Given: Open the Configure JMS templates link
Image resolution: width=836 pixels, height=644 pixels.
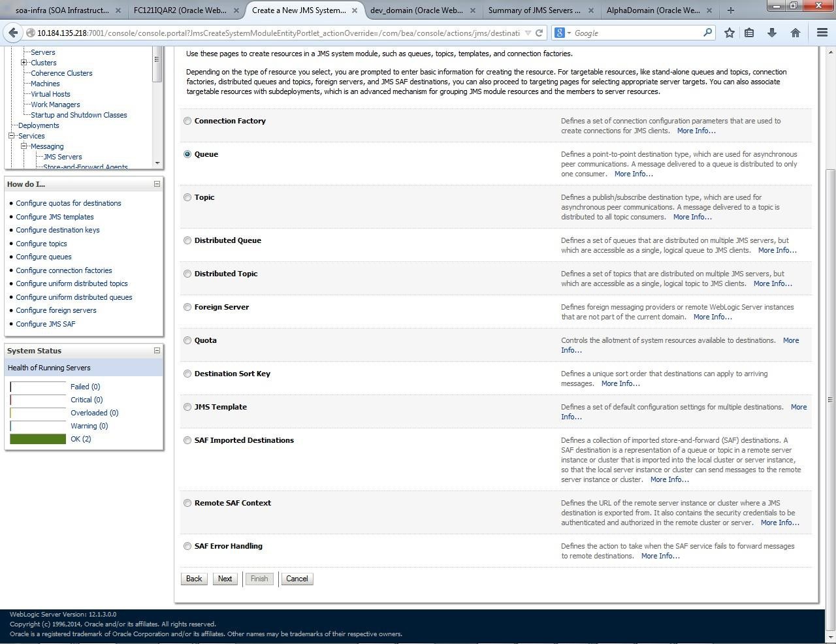Looking at the screenshot, I should 55,217.
